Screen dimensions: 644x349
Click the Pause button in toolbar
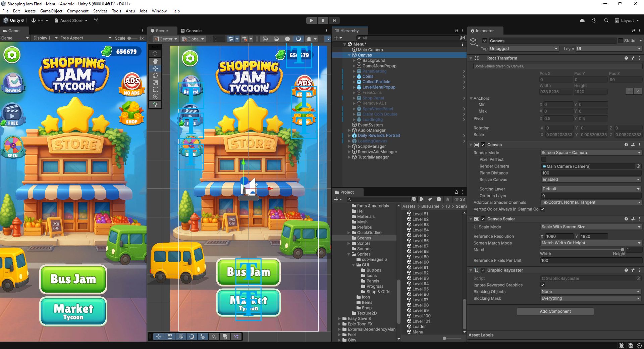[x=323, y=20]
